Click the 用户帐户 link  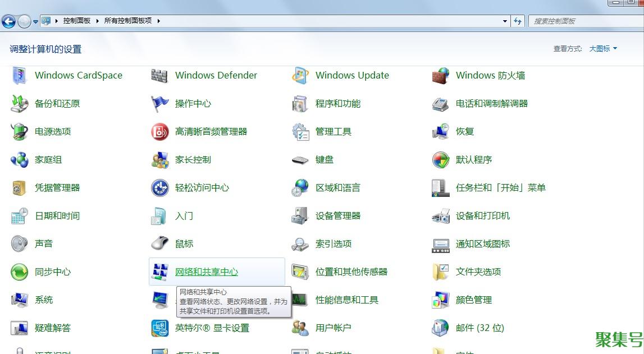pyautogui.click(x=333, y=328)
